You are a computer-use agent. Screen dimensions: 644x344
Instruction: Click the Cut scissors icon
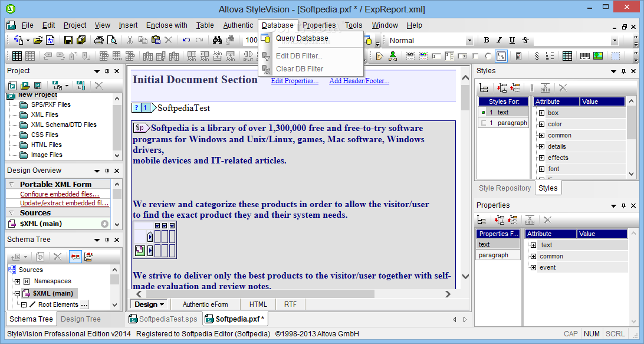130,40
